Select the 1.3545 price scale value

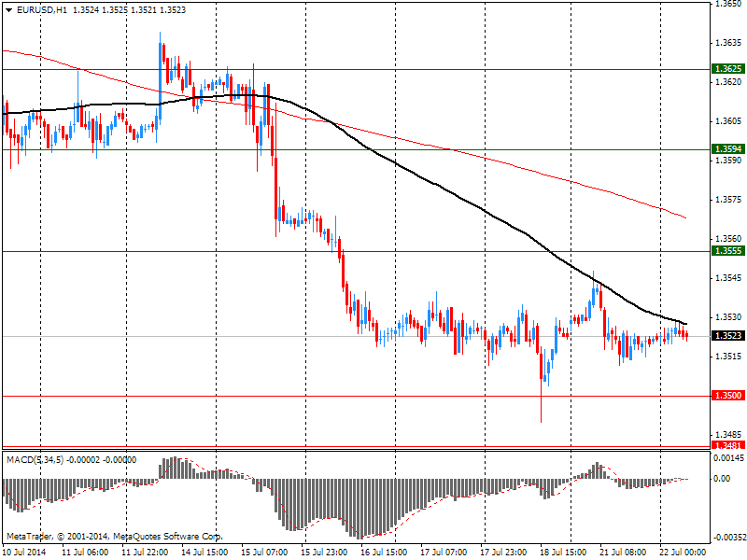tap(729, 277)
